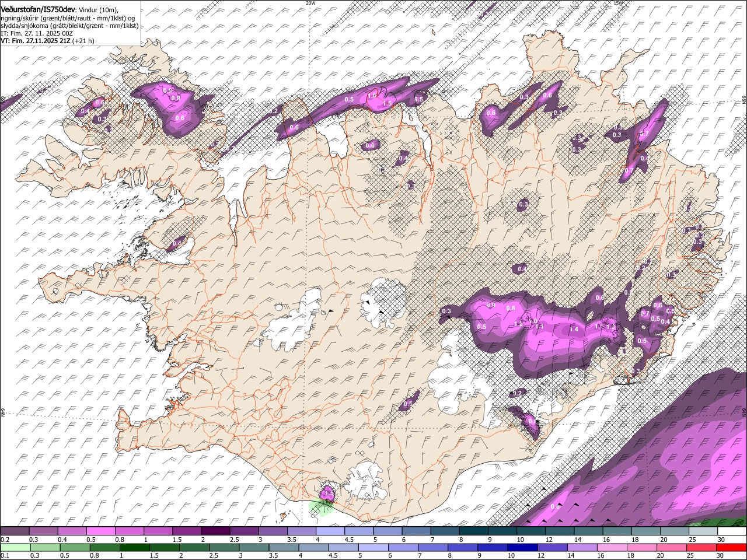Select the upper legend swatch starting at 0.3
The width and height of the screenshot is (747, 560).
tap(43, 531)
